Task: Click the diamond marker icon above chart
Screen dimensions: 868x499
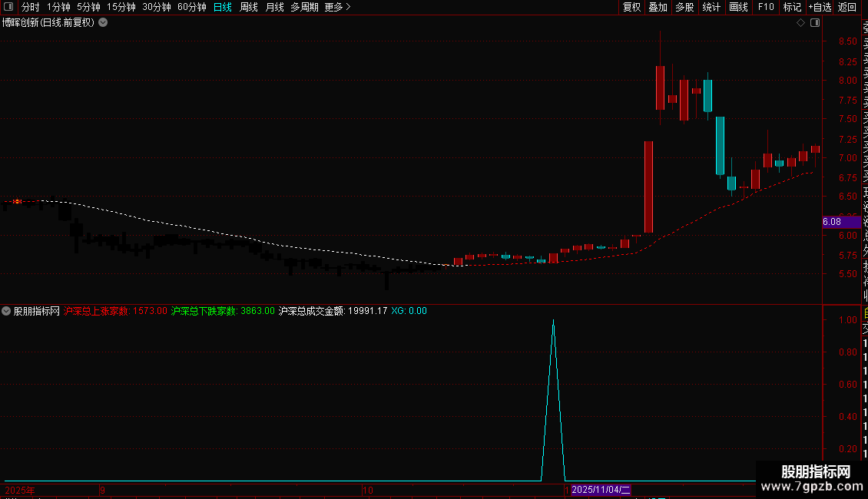Action: 800,23
